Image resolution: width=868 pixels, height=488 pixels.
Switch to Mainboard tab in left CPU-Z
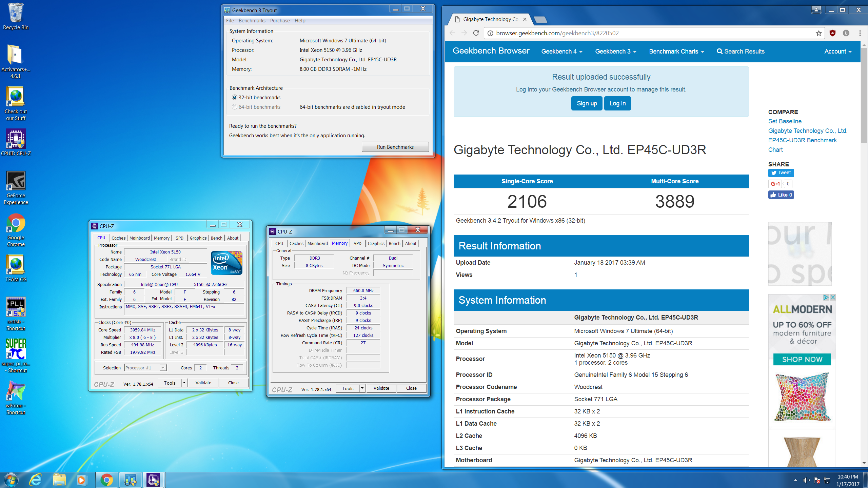click(x=139, y=238)
